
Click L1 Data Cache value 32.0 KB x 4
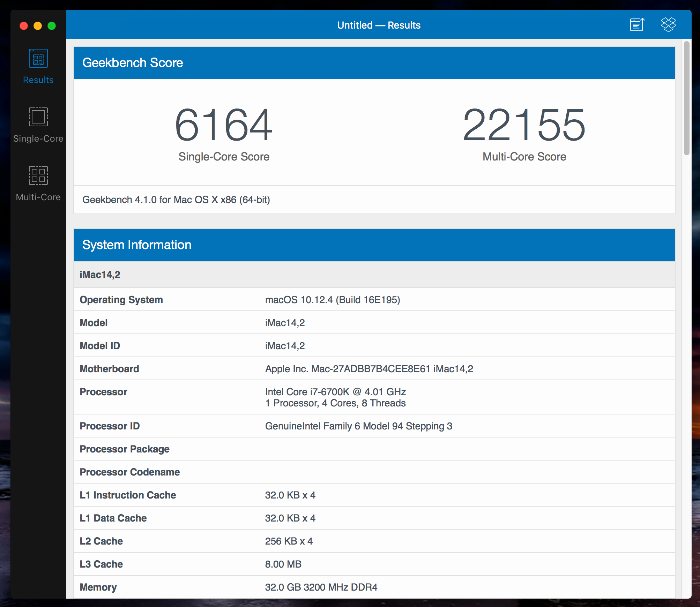(290, 518)
